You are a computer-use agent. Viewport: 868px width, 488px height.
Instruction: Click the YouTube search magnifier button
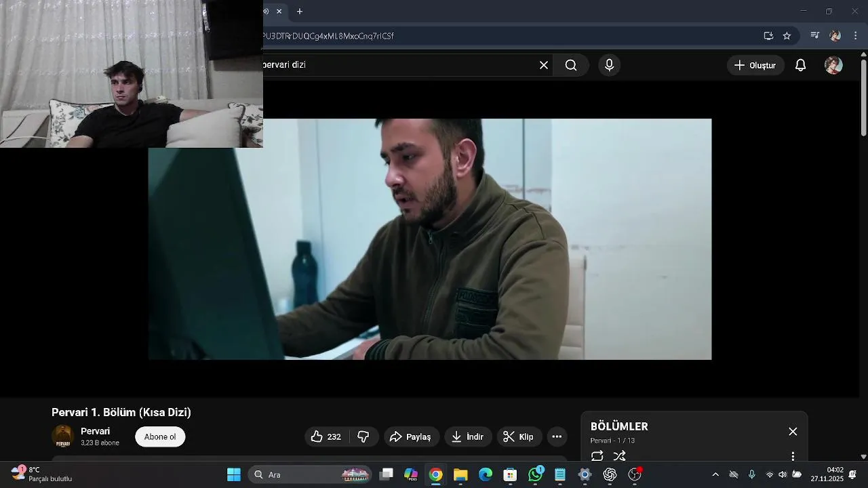pyautogui.click(x=571, y=65)
